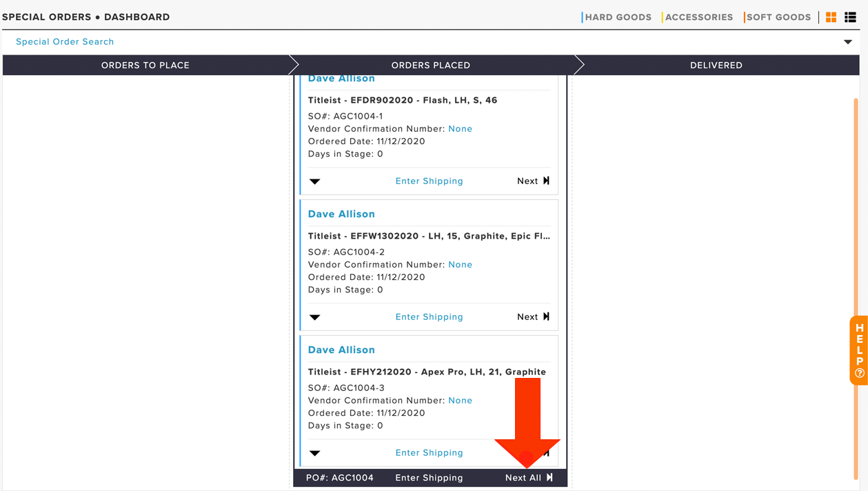Switch to the grid view icon
This screenshot has width=868, height=491.
tap(831, 17)
